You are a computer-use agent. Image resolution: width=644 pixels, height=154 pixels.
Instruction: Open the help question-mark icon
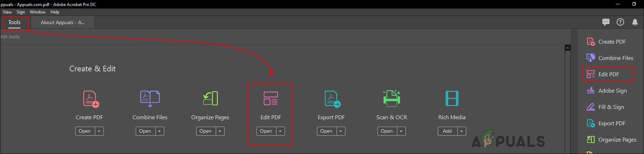[620, 22]
